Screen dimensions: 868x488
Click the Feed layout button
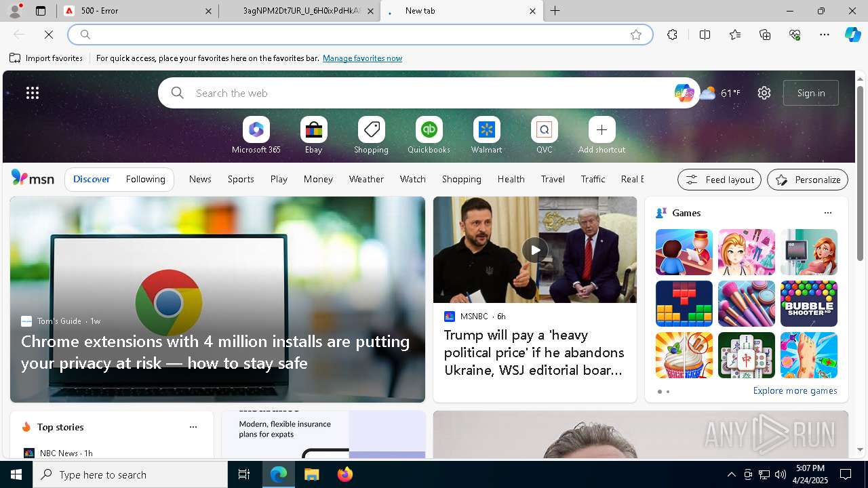[719, 180]
